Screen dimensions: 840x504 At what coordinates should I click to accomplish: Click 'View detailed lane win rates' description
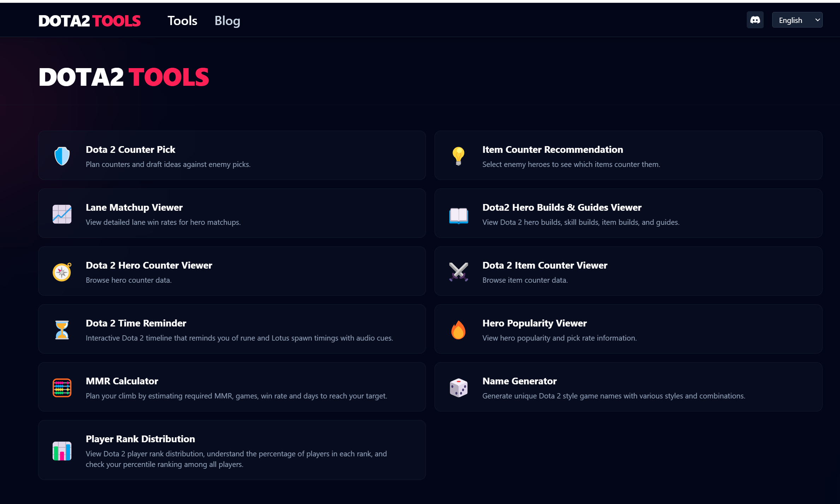point(163,222)
